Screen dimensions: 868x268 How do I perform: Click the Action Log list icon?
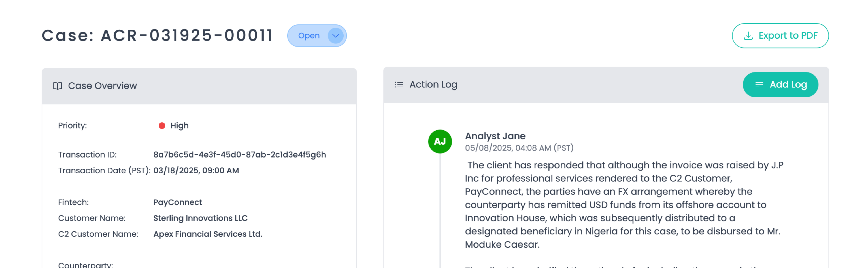[x=399, y=85]
